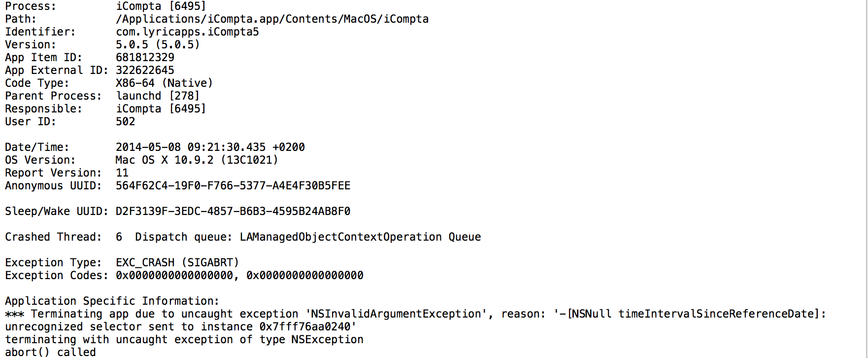Viewport: 868px width, 358px height.
Task: Click the Application Specific Information heading
Action: coord(112,301)
